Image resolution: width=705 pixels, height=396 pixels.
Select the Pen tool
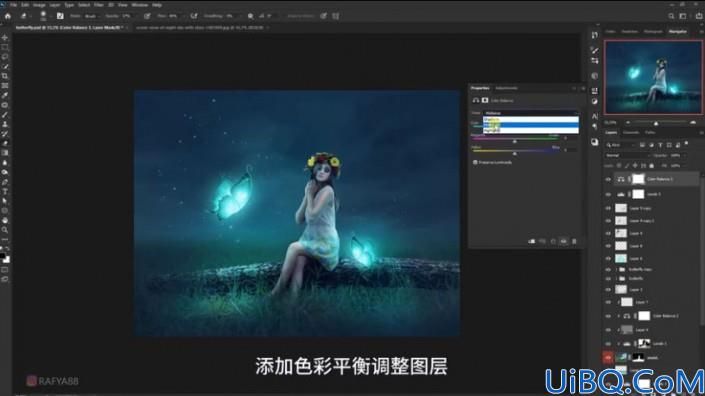pyautogui.click(x=5, y=182)
